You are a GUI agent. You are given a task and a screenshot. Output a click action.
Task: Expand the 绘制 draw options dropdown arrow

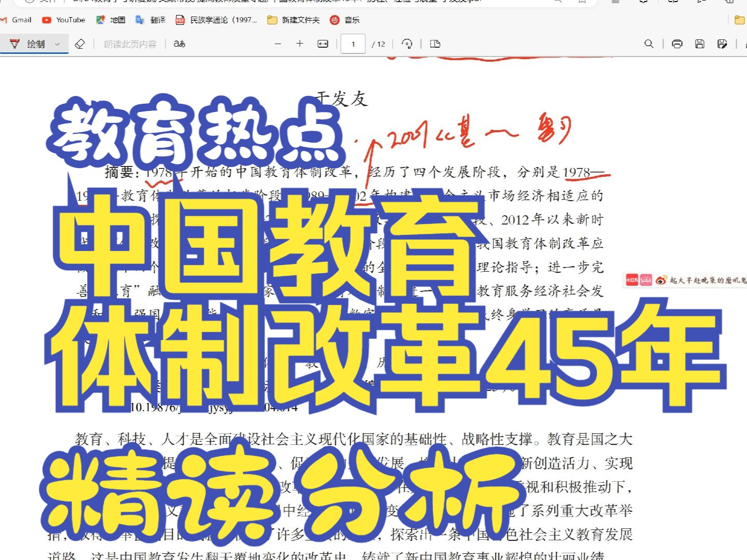pos(58,45)
